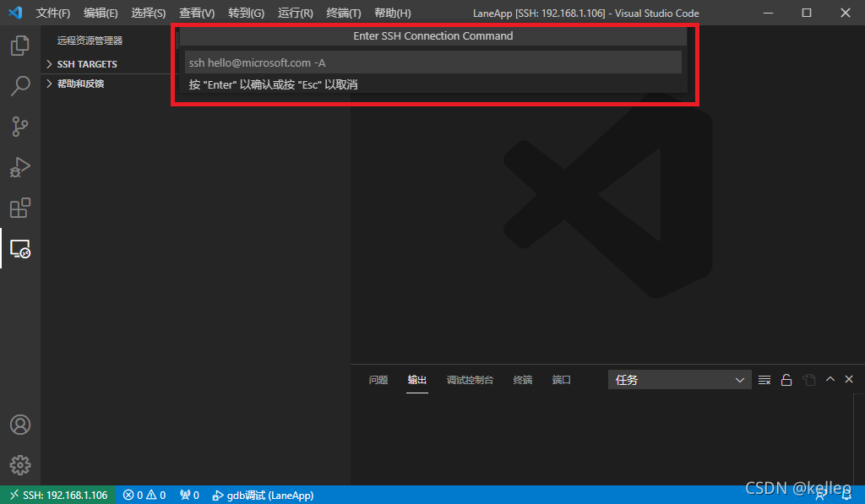This screenshot has height=504, width=865.
Task: Expand the SSH TARGETS section
Action: pos(87,64)
